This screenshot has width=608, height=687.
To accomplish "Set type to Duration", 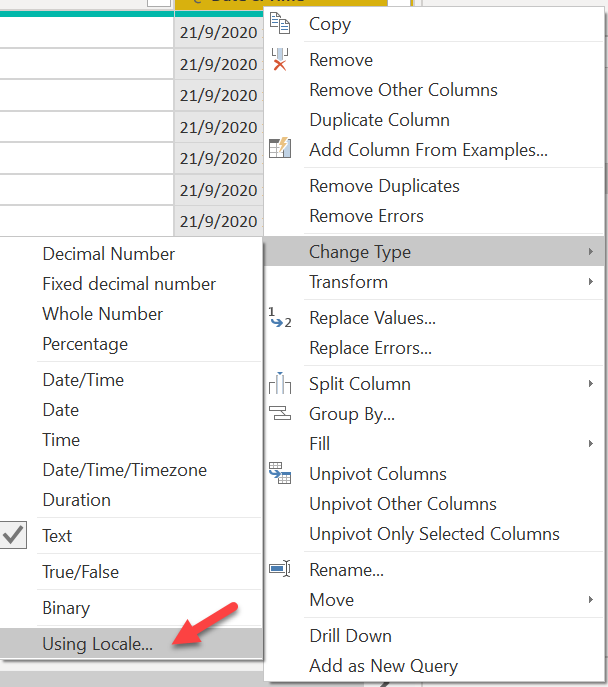I will point(77,500).
